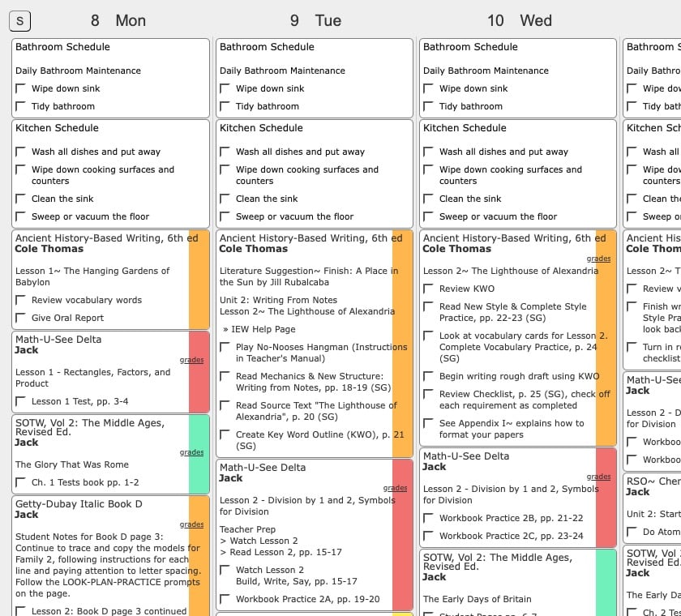Viewport: 681px width, 616px height.
Task: Mark Tuesday's Sweep or vacuum the floor done
Action: 225,216
